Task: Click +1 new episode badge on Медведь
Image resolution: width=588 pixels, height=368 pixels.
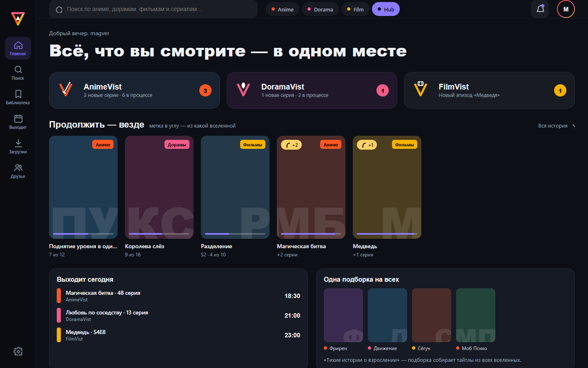Action: (367, 145)
